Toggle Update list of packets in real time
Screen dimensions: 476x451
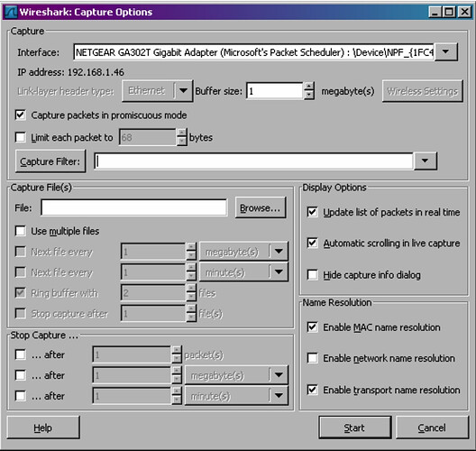coord(312,212)
